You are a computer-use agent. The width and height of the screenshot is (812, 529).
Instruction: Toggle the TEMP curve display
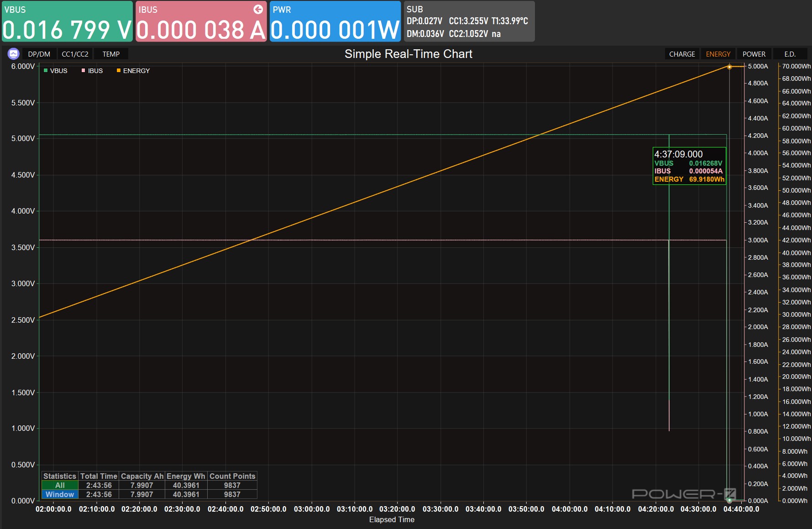pos(111,54)
